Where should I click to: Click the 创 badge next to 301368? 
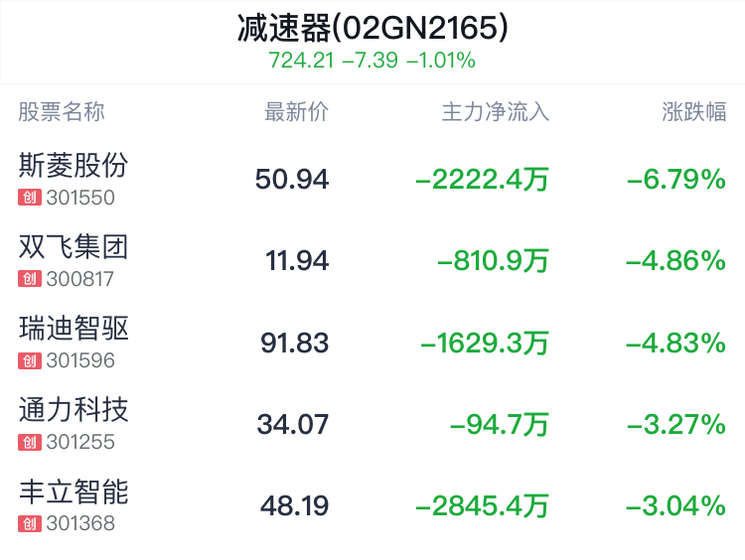point(30,524)
